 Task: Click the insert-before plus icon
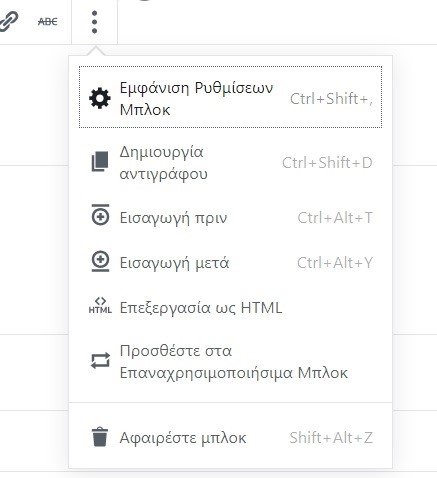pyautogui.click(x=100, y=215)
